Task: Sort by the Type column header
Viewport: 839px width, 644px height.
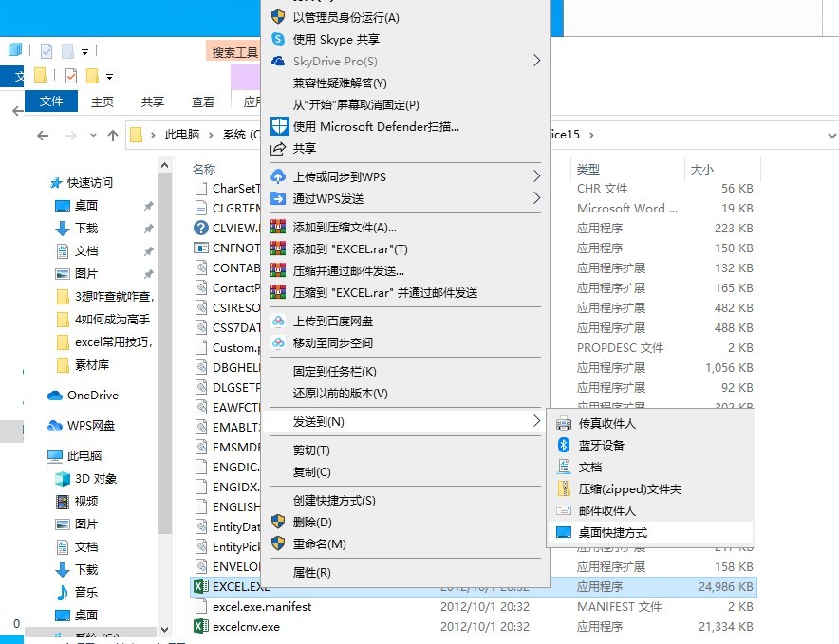Action: 588,170
